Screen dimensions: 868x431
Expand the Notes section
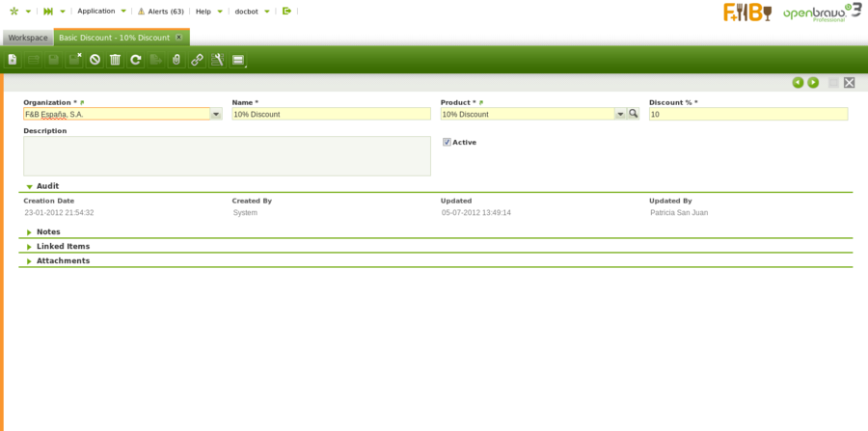pos(30,232)
